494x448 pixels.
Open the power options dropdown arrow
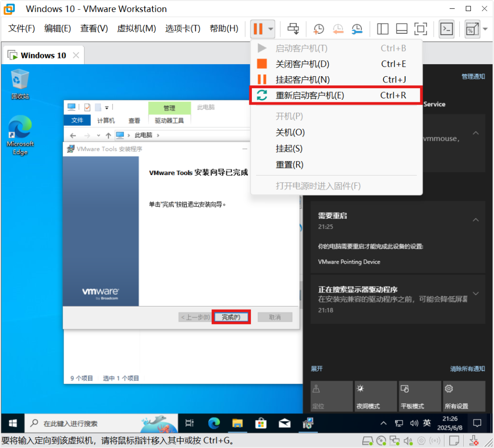coord(271,28)
